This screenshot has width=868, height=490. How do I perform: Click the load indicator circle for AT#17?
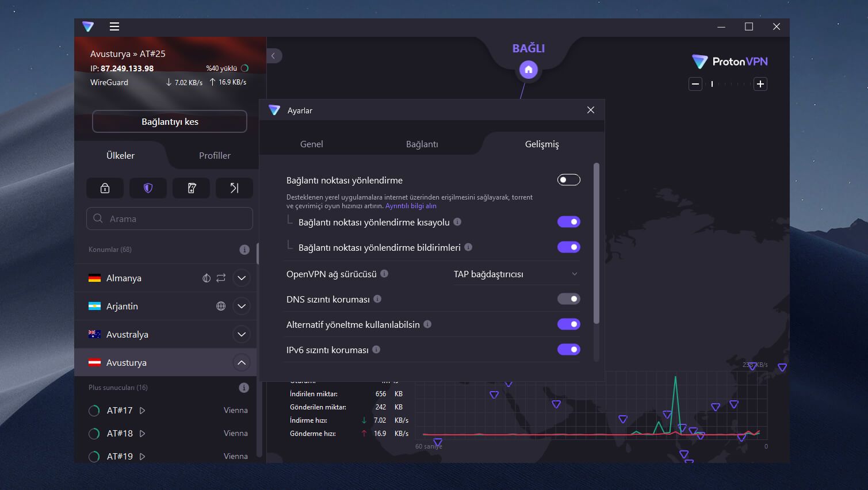pyautogui.click(x=94, y=411)
